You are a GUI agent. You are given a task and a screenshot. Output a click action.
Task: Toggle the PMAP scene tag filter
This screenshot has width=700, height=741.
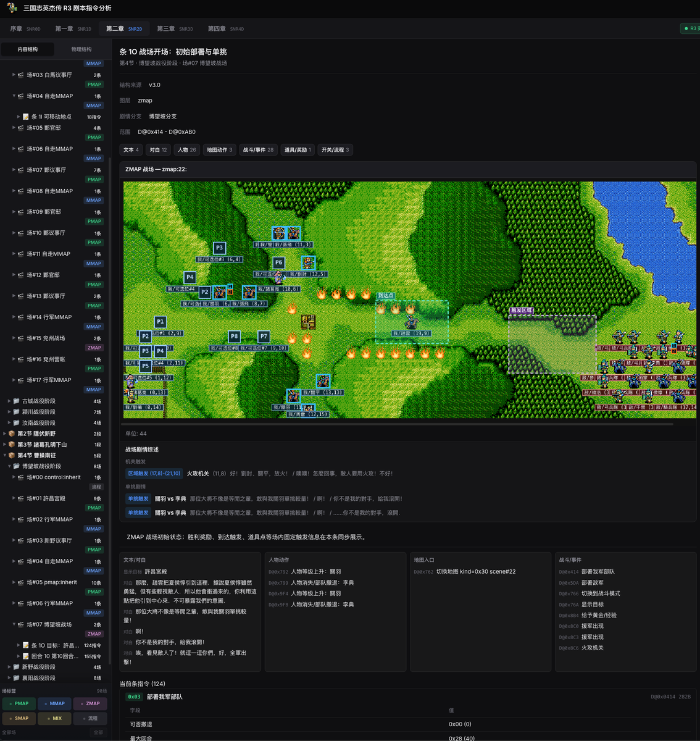pyautogui.click(x=19, y=703)
